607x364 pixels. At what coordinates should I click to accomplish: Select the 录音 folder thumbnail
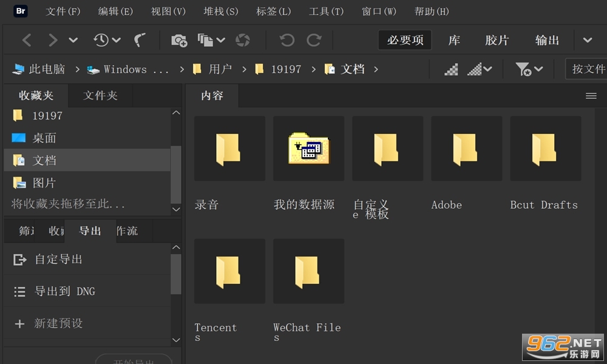pyautogui.click(x=229, y=149)
